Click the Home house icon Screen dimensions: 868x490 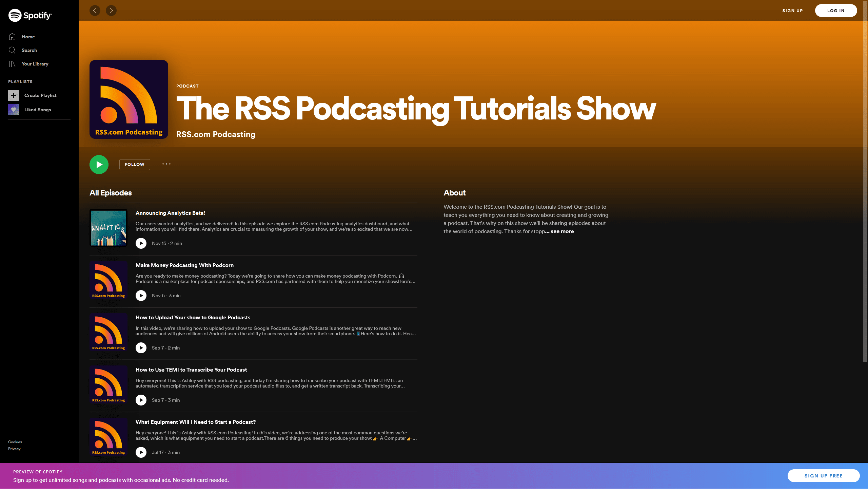[12, 37]
